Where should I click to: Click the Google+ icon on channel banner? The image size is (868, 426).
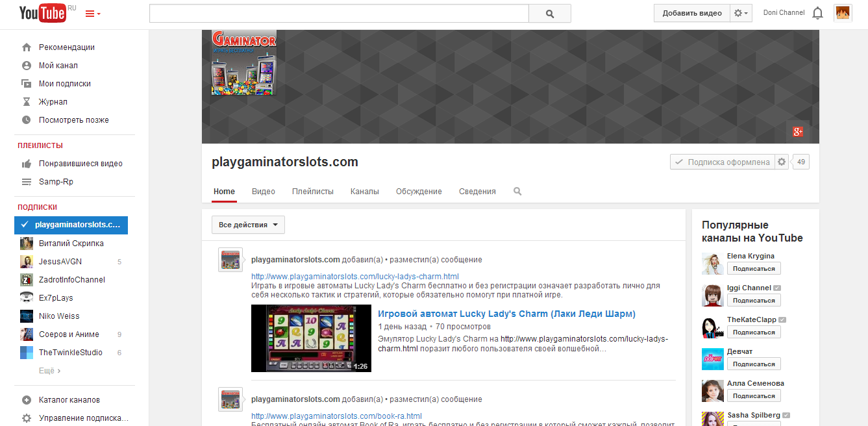(798, 132)
